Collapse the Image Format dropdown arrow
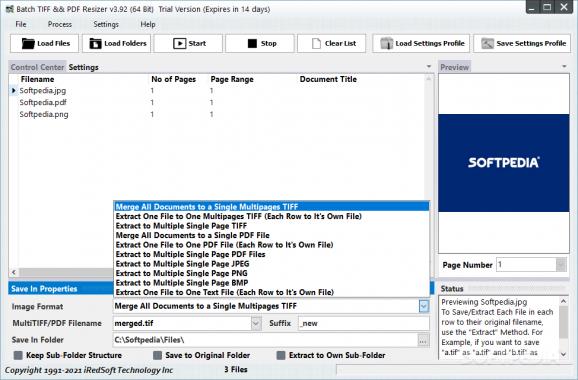 point(424,306)
